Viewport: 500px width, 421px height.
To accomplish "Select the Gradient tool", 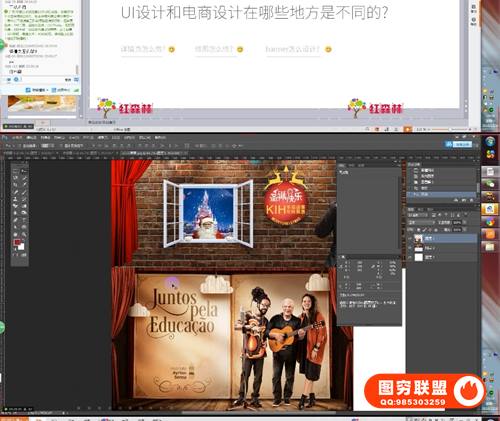I will [x=24, y=206].
